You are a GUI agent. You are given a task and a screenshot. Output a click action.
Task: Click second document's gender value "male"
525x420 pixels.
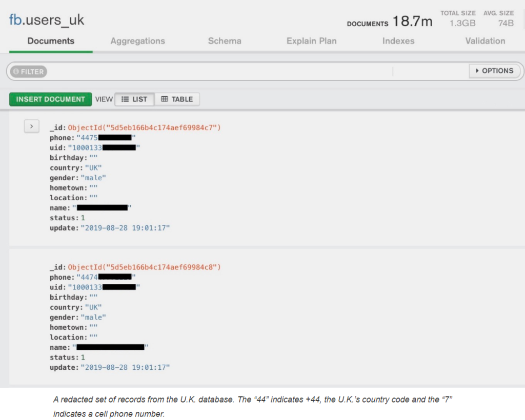point(93,318)
